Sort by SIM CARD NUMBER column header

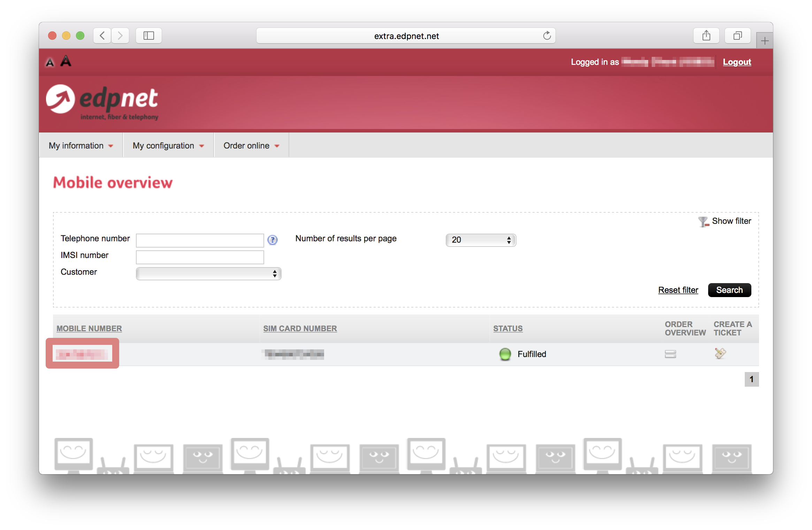click(x=300, y=328)
